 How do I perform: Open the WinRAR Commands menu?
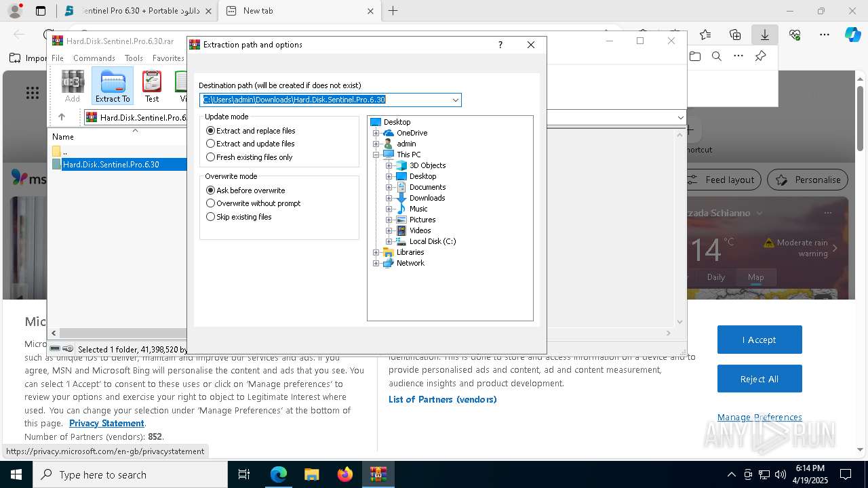[94, 58]
